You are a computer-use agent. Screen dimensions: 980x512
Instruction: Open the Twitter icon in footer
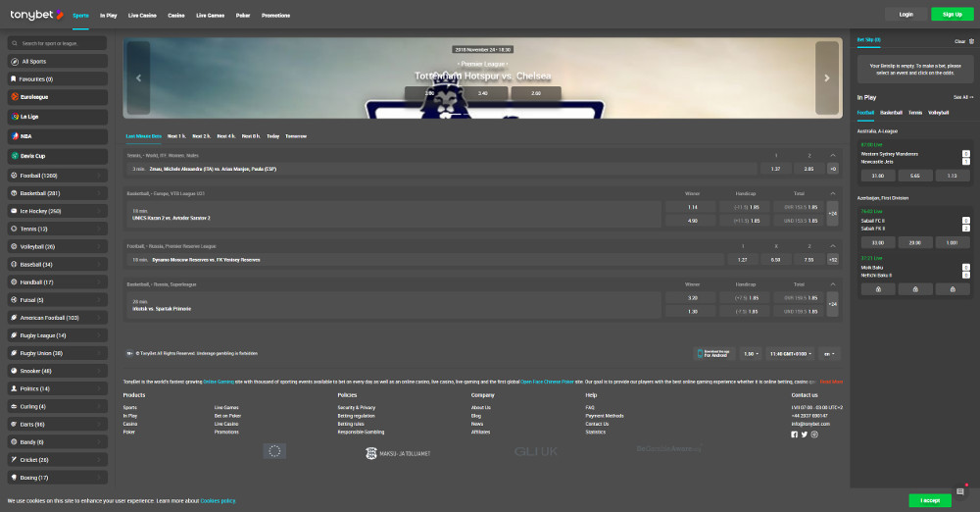[x=805, y=435]
